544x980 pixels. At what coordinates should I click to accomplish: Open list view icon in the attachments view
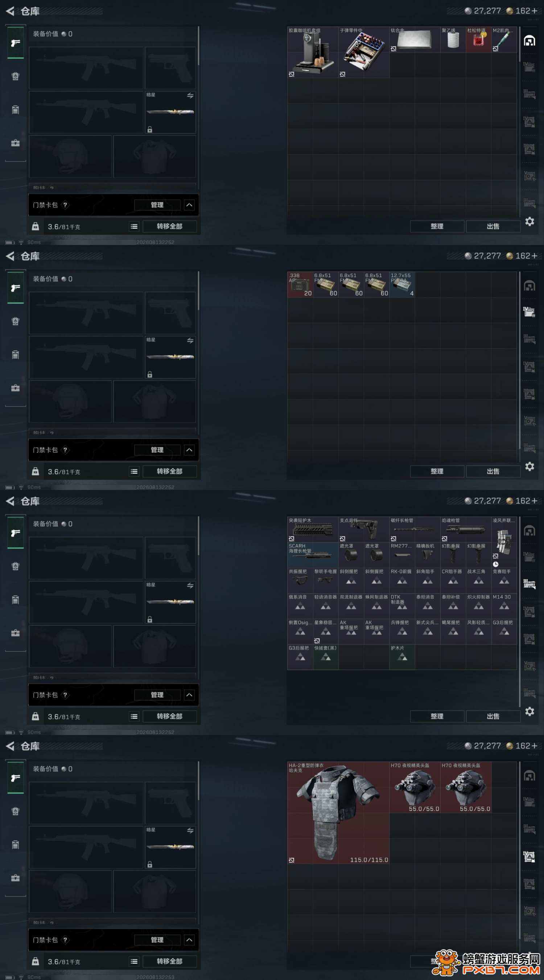point(134,716)
